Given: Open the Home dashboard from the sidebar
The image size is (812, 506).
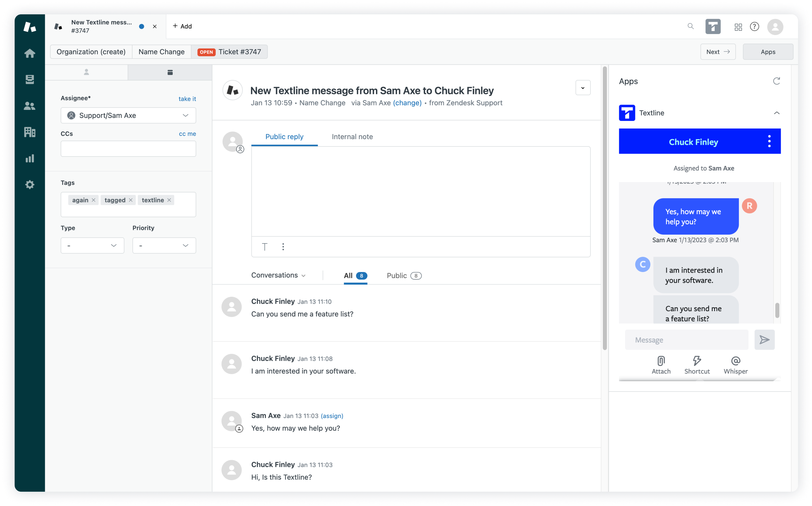Looking at the screenshot, I should (x=29, y=53).
